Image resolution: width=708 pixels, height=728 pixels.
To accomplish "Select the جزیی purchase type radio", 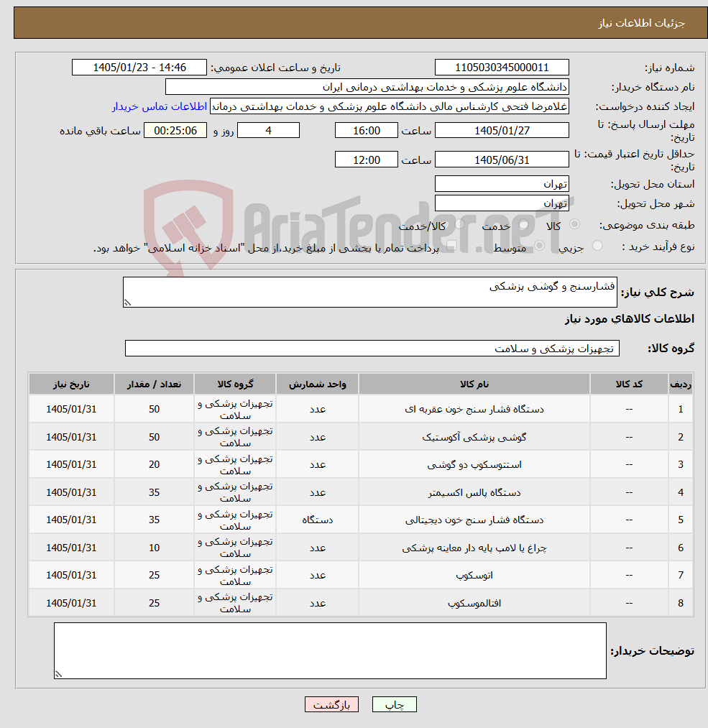I will coord(597,246).
